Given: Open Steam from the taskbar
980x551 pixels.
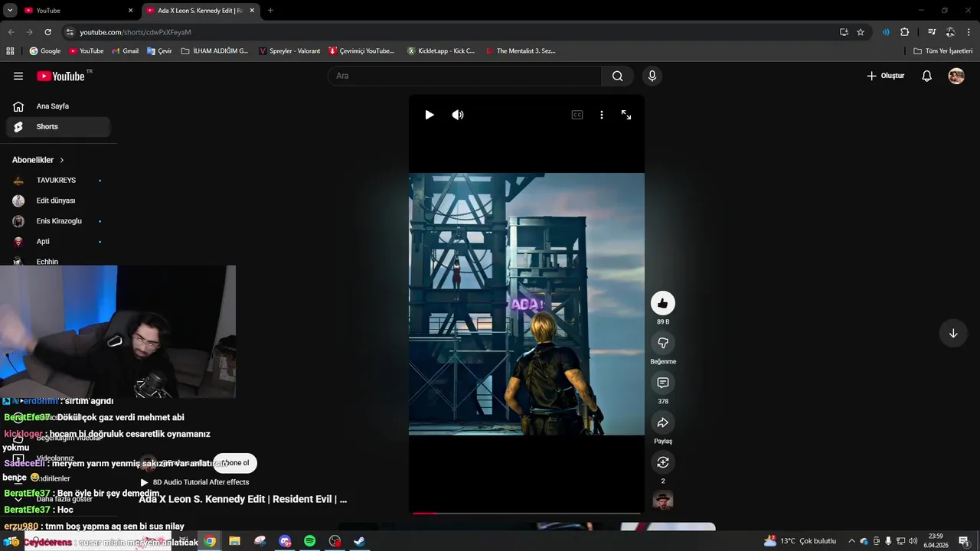Looking at the screenshot, I should [359, 541].
